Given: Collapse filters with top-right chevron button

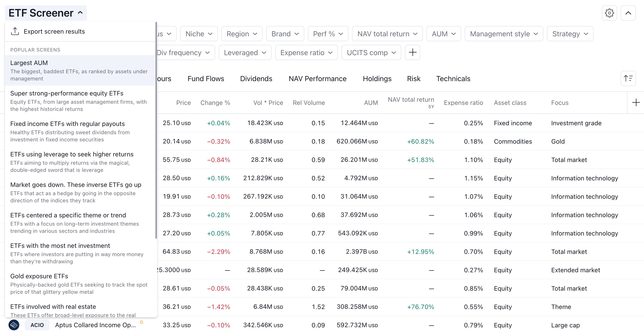Looking at the screenshot, I should point(628,13).
